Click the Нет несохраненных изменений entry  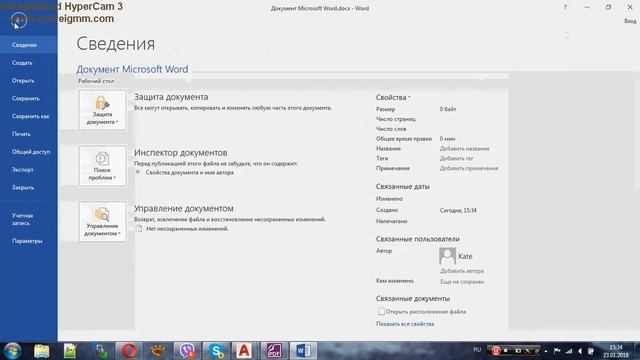click(187, 229)
